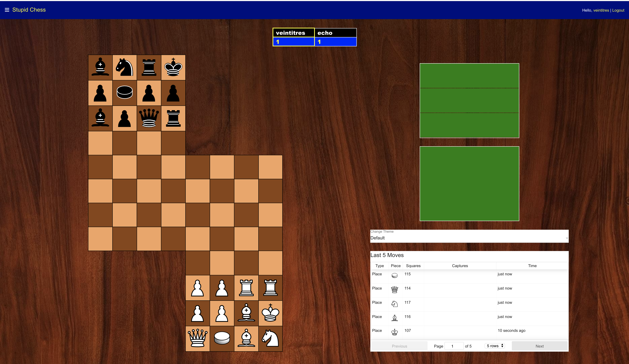Image resolution: width=629 pixels, height=364 pixels.
Task: Open the hamburger menu icon
Action: point(7,10)
